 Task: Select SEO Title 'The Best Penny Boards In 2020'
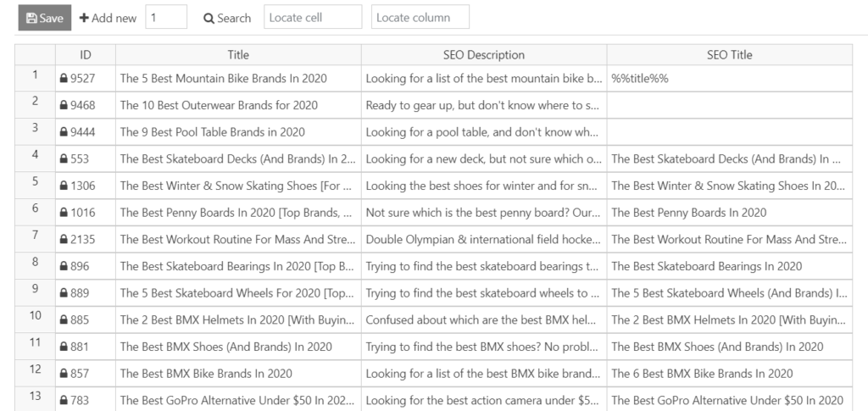pos(730,213)
